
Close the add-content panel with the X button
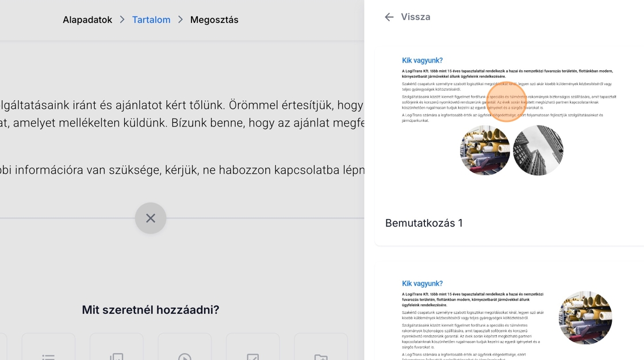click(151, 219)
